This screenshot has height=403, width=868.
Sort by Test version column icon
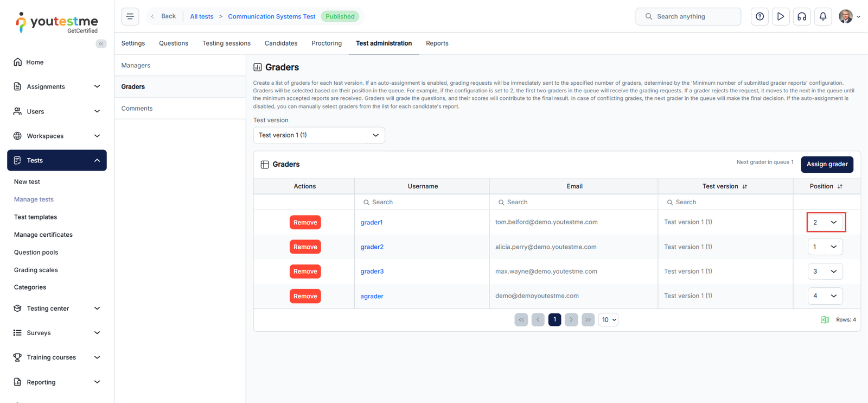coord(745,186)
